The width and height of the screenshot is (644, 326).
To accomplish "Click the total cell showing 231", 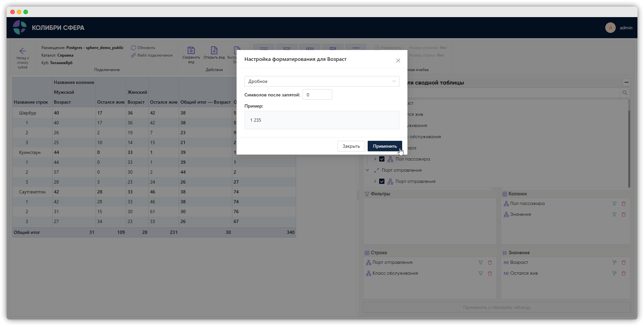I will [x=173, y=232].
